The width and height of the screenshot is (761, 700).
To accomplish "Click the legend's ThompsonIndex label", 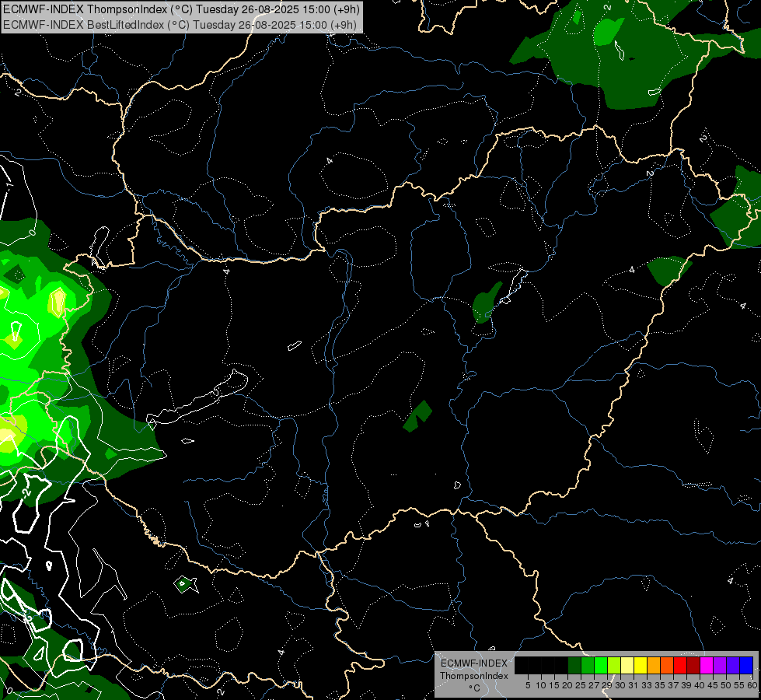I will [474, 676].
